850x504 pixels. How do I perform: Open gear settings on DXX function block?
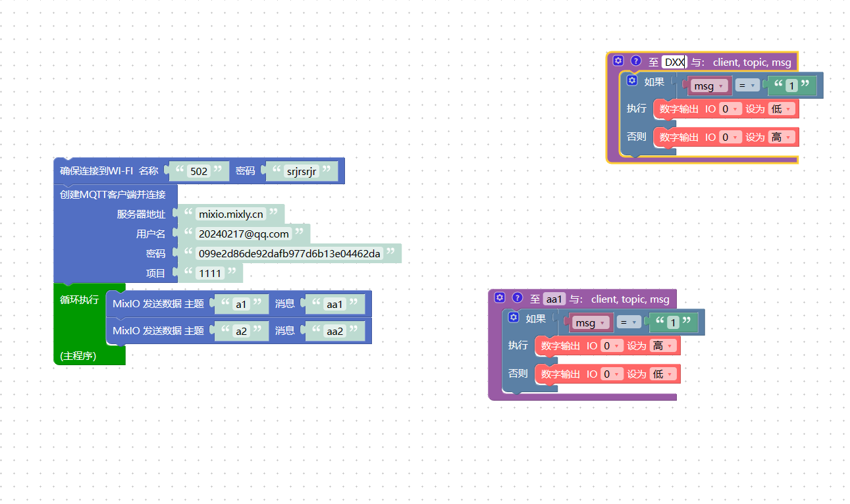tap(618, 61)
